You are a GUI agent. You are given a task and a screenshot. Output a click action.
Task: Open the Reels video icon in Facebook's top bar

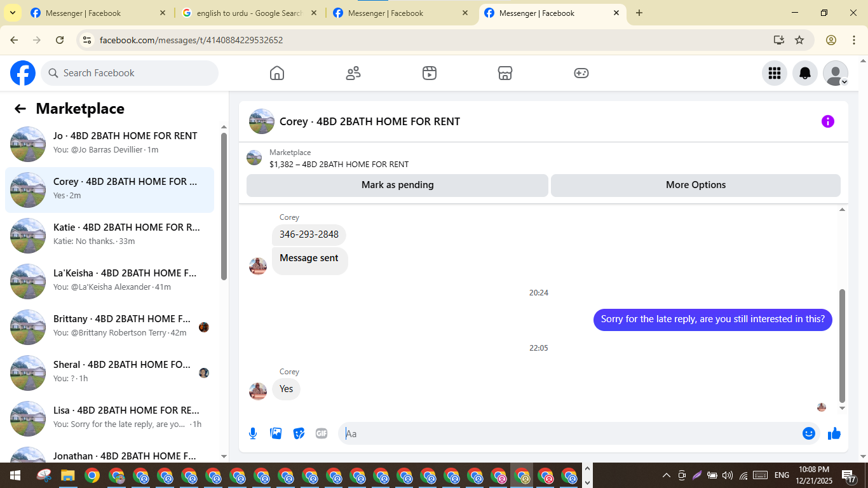pyautogui.click(x=430, y=73)
